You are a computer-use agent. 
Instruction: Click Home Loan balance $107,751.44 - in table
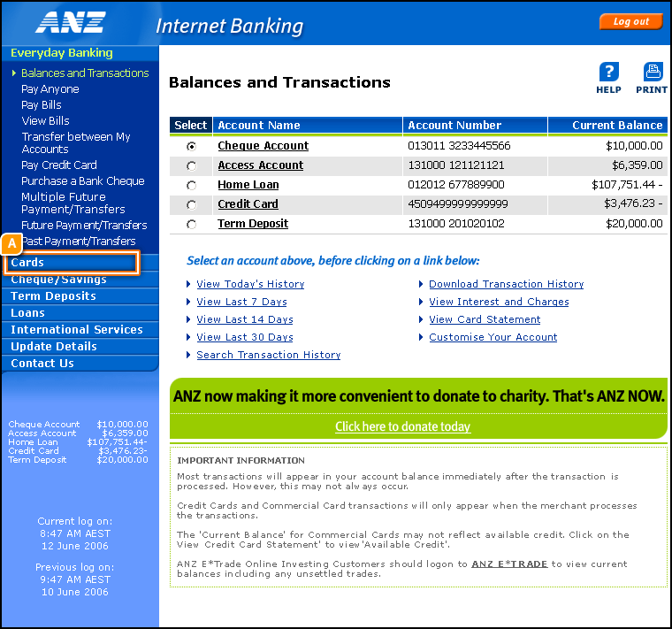(628, 185)
